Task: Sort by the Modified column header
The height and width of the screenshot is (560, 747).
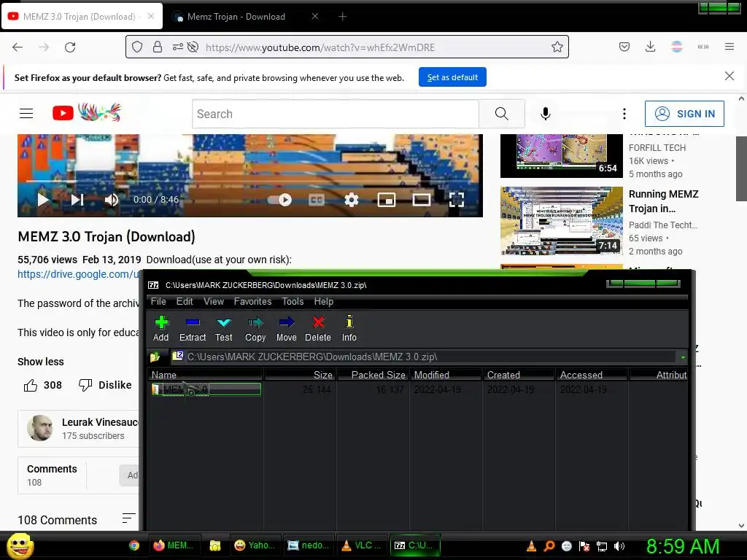Action: pyautogui.click(x=446, y=375)
